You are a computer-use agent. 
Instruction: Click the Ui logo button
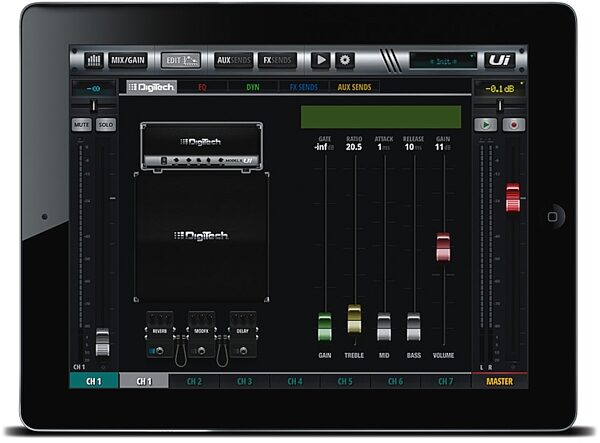(x=499, y=60)
